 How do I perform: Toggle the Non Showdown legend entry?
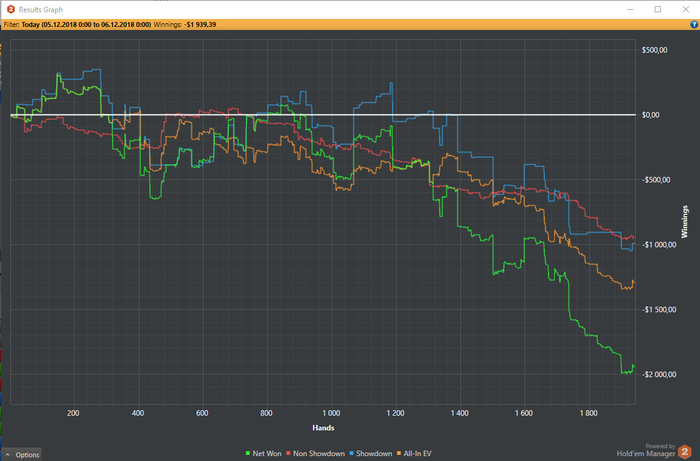click(x=316, y=453)
